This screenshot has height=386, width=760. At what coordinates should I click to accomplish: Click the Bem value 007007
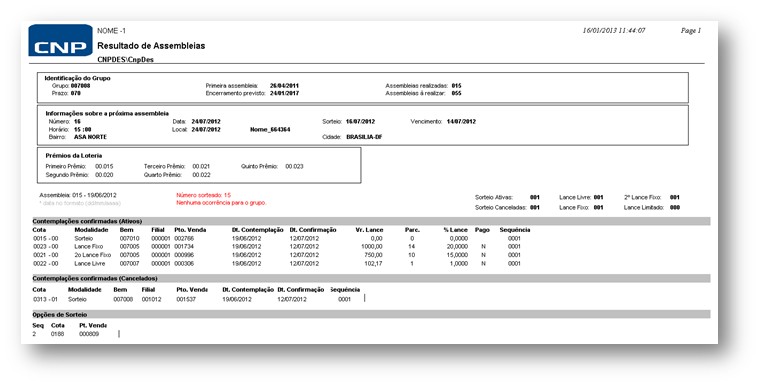click(x=129, y=264)
